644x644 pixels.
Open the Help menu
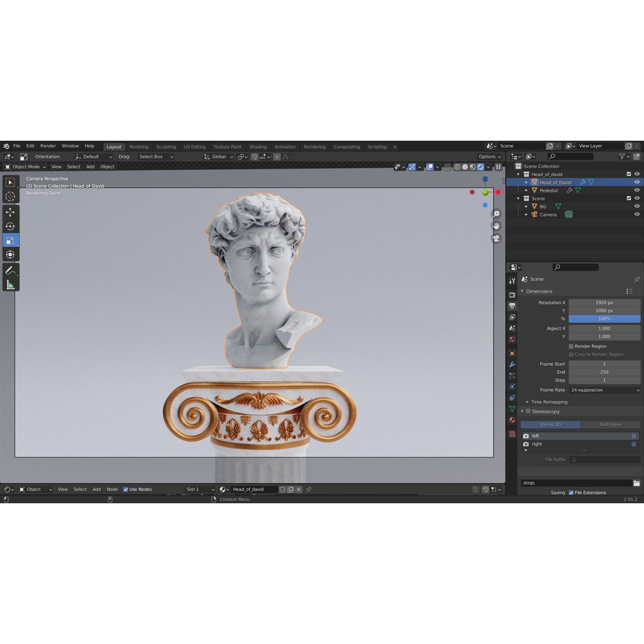(x=89, y=146)
